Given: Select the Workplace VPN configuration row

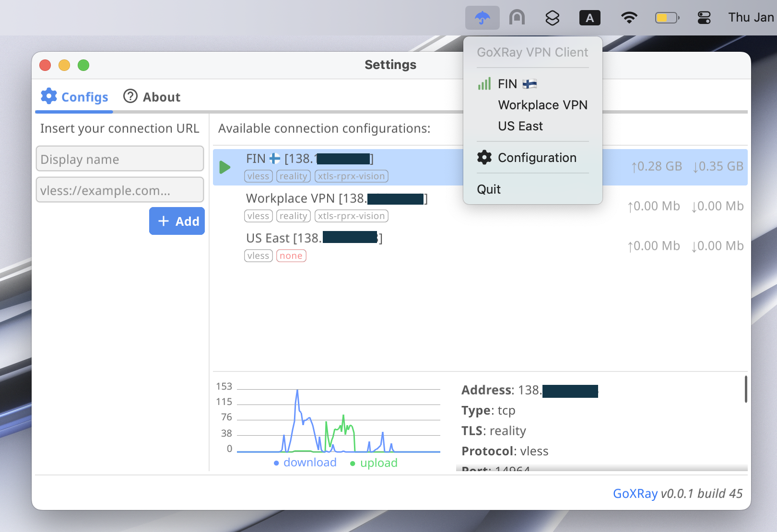Looking at the screenshot, I should (x=480, y=207).
